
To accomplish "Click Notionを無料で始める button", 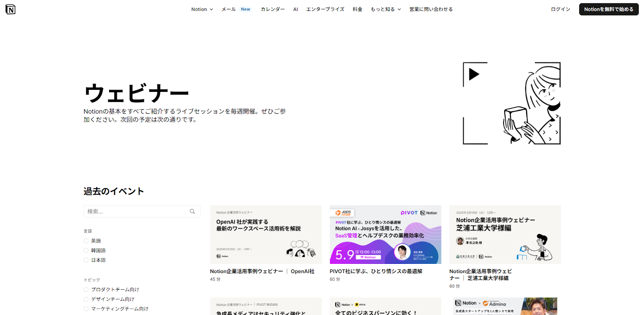I will pyautogui.click(x=609, y=9).
